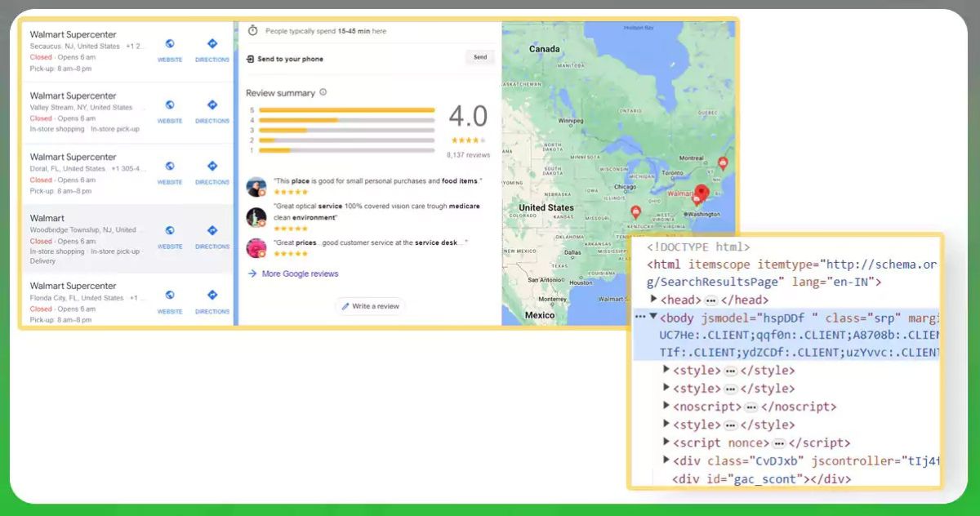The height and width of the screenshot is (516, 980).
Task: Click the Send to your phone icon
Action: (x=251, y=59)
